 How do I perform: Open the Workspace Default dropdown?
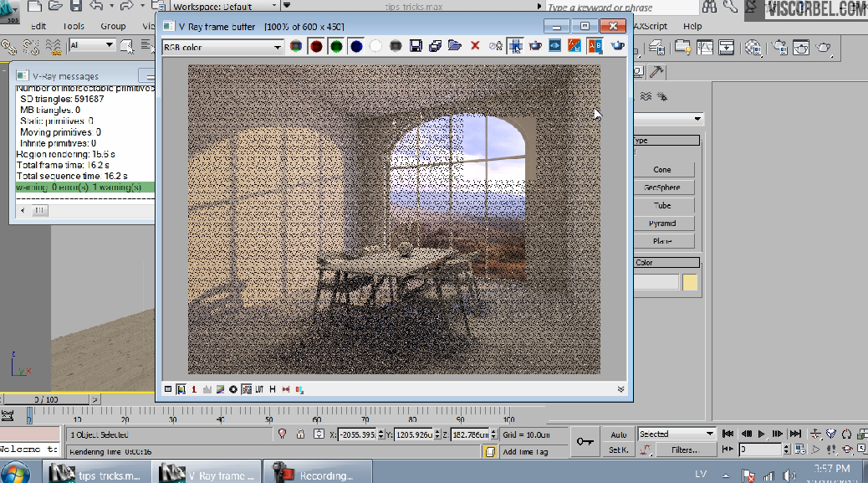(223, 6)
